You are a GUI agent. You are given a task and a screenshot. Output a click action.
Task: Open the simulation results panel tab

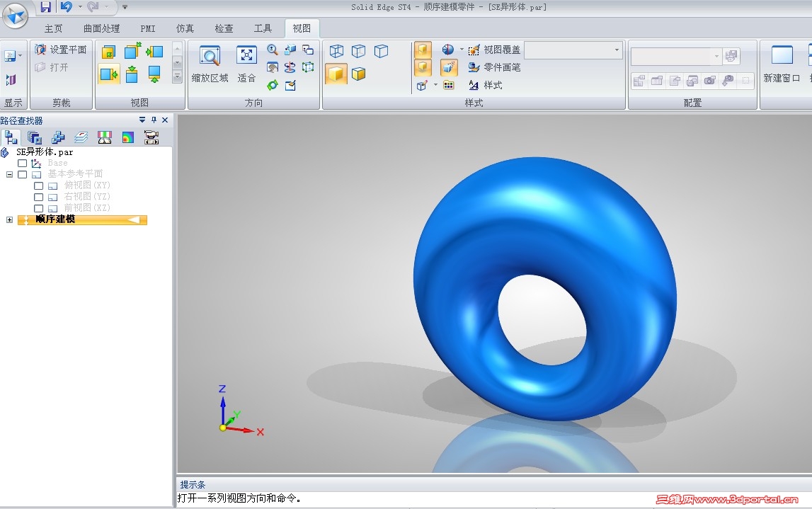click(128, 137)
